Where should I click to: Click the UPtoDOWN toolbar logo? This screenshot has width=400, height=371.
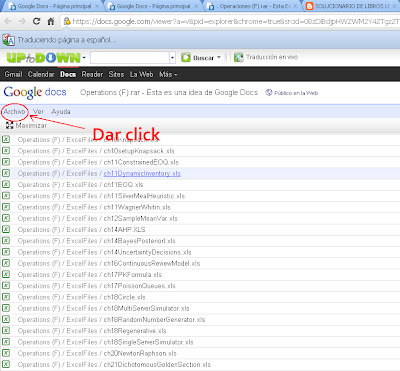[43, 58]
